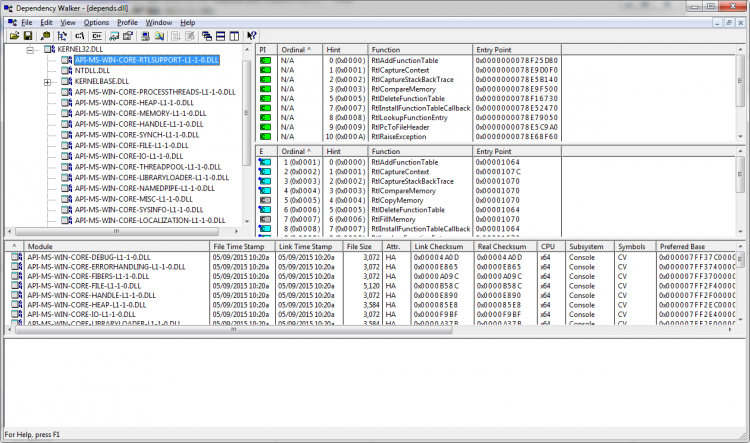Image resolution: width=750 pixels, height=443 pixels.
Task: Click View Module in External Viewer icon
Action: pyautogui.click(x=114, y=36)
